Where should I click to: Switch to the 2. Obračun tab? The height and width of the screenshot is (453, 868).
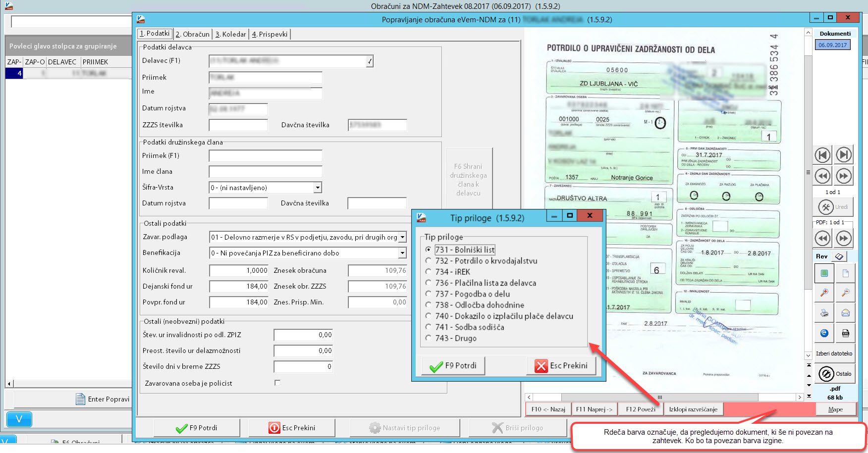click(193, 34)
